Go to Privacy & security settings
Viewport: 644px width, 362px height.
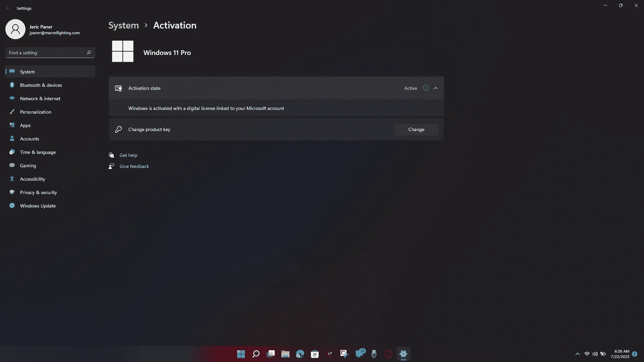tap(50, 192)
